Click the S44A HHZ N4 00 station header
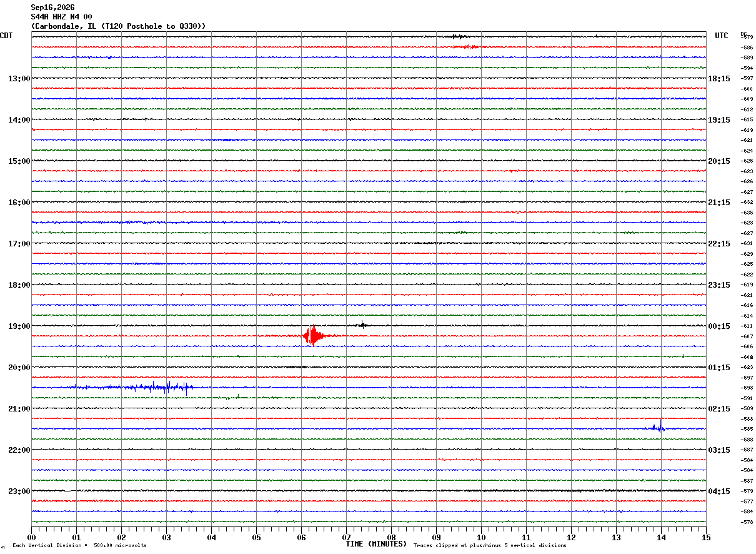The height and width of the screenshot is (554, 756). pos(61,16)
